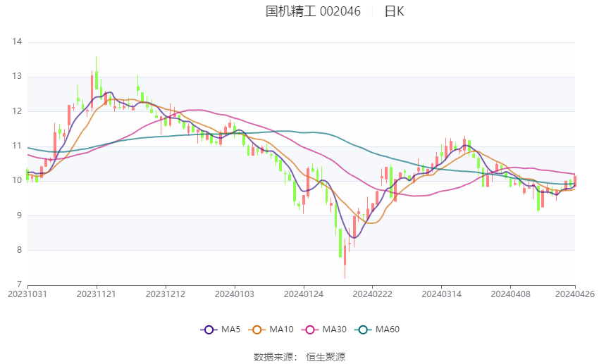
Task: Click the 10 price axis label
Action: tap(17, 180)
